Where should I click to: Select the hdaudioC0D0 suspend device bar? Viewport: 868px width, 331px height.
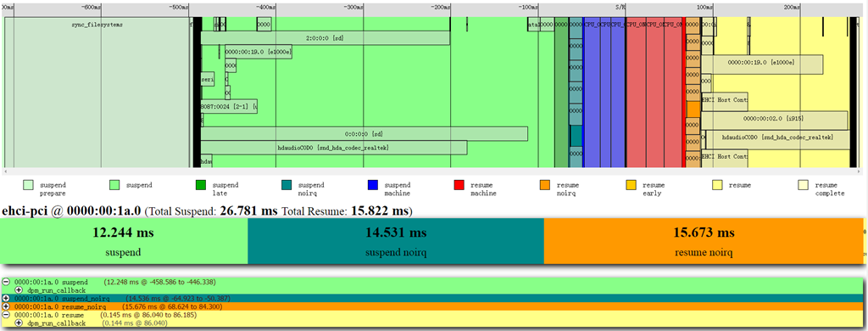333,148
